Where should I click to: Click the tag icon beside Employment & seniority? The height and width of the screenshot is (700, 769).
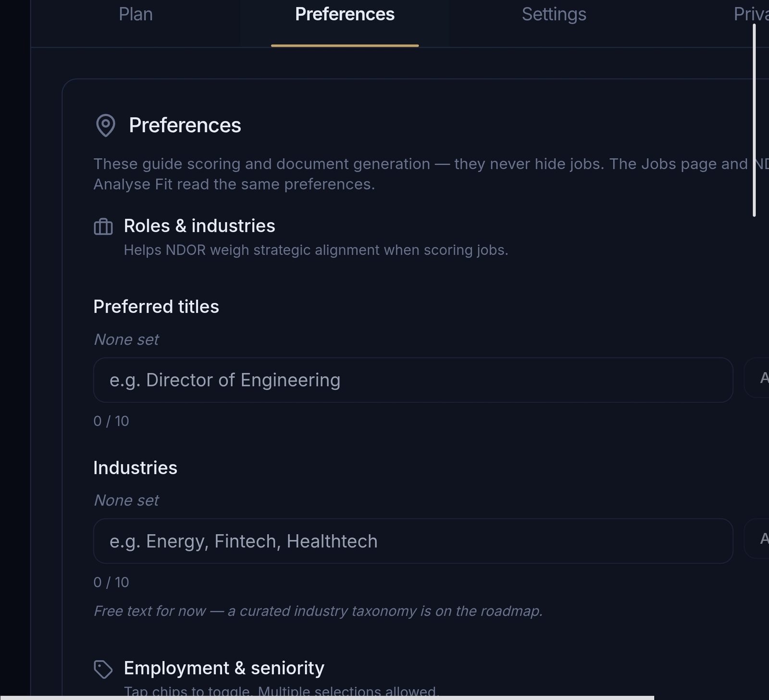point(104,668)
